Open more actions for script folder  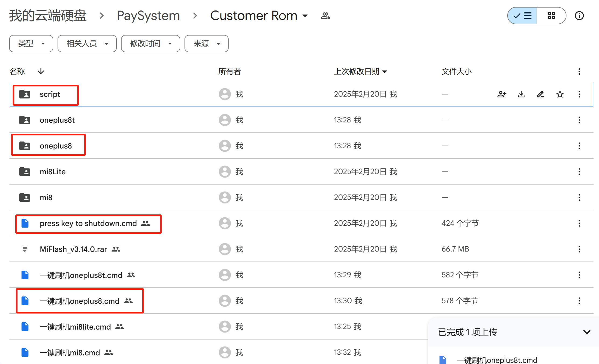[579, 94]
